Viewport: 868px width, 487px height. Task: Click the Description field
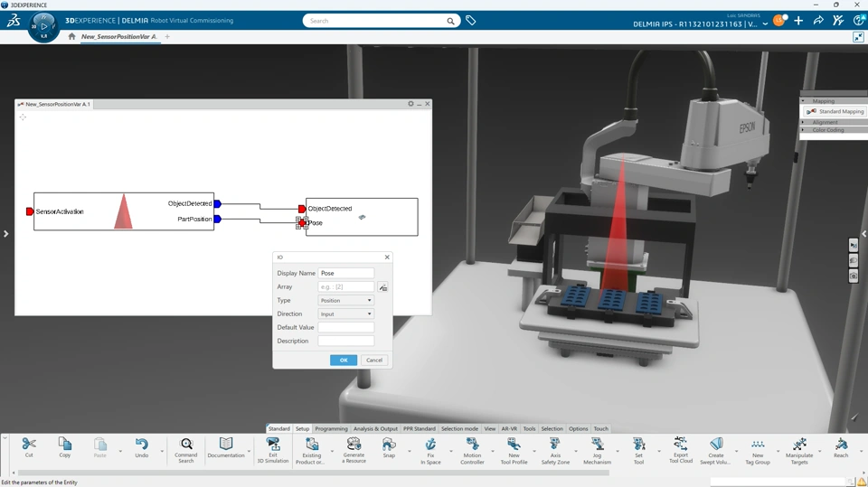click(x=346, y=341)
